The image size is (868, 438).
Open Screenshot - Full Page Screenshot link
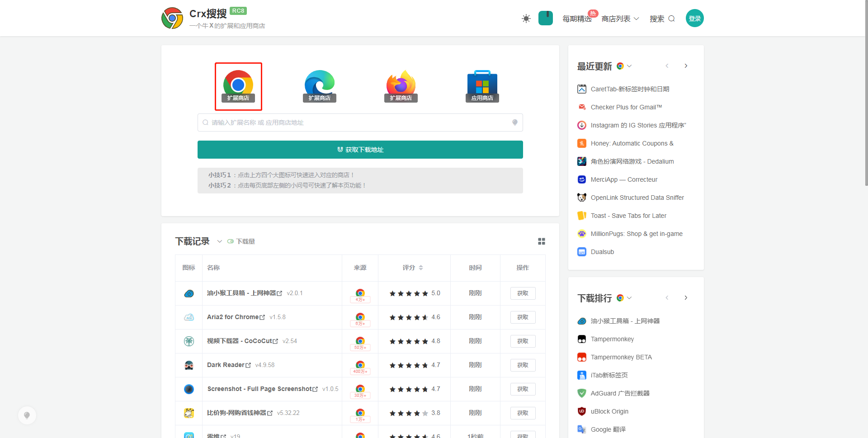click(x=262, y=389)
